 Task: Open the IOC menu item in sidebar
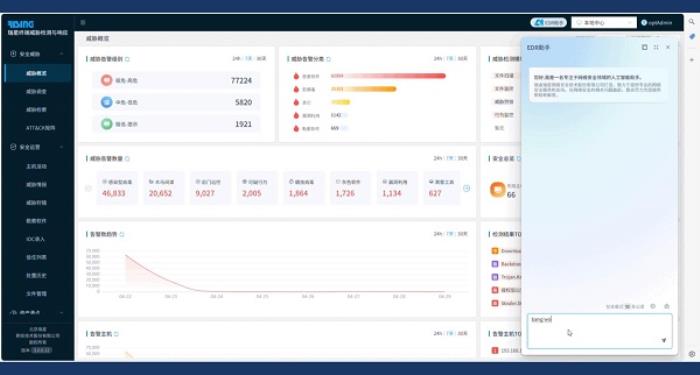(x=36, y=239)
